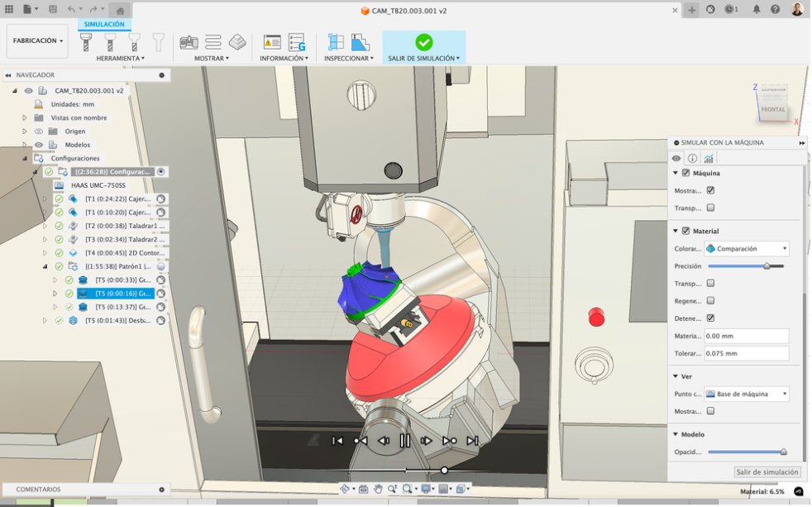Enable the Mostrar checkbox under Ver
This screenshot has height=507, width=812.
click(710, 411)
